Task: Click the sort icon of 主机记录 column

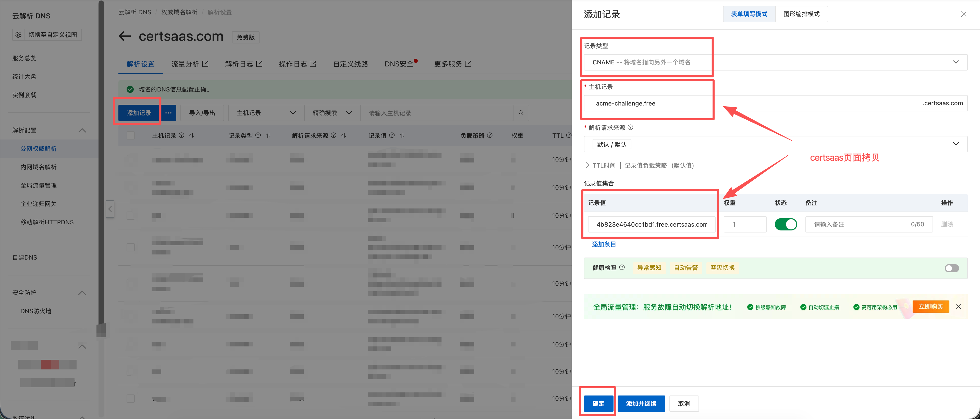Action: 192,136
